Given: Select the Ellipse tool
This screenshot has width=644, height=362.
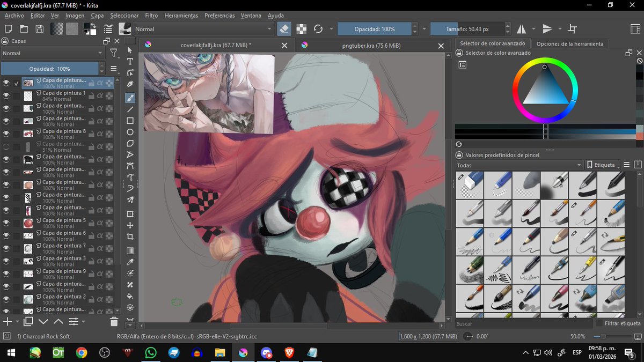Looking at the screenshot, I should pos(130,132).
